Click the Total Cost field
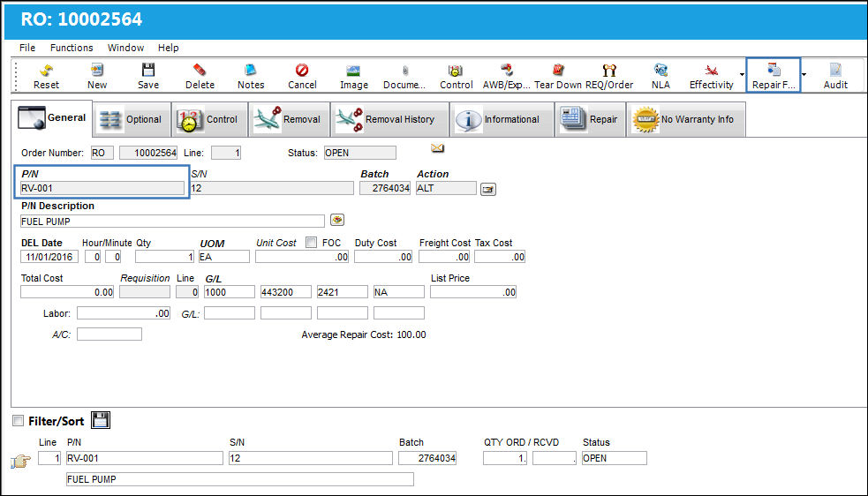868x496 pixels. [67, 292]
